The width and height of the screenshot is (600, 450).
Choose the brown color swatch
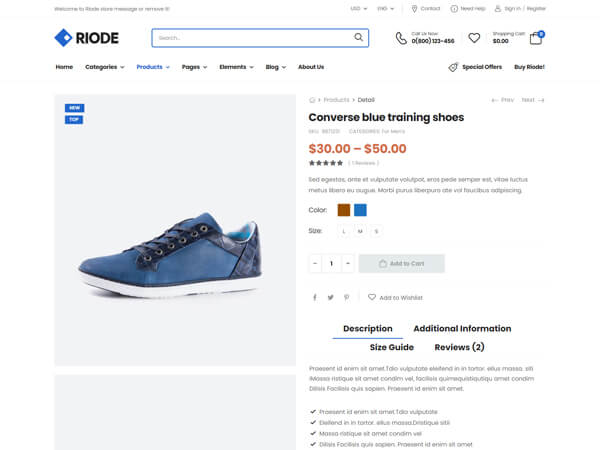(x=344, y=210)
